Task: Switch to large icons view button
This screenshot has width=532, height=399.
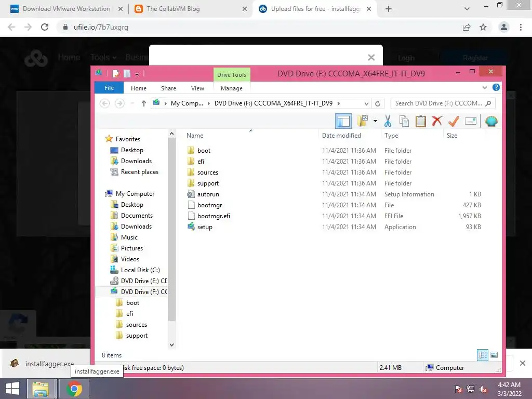Action: click(494, 355)
